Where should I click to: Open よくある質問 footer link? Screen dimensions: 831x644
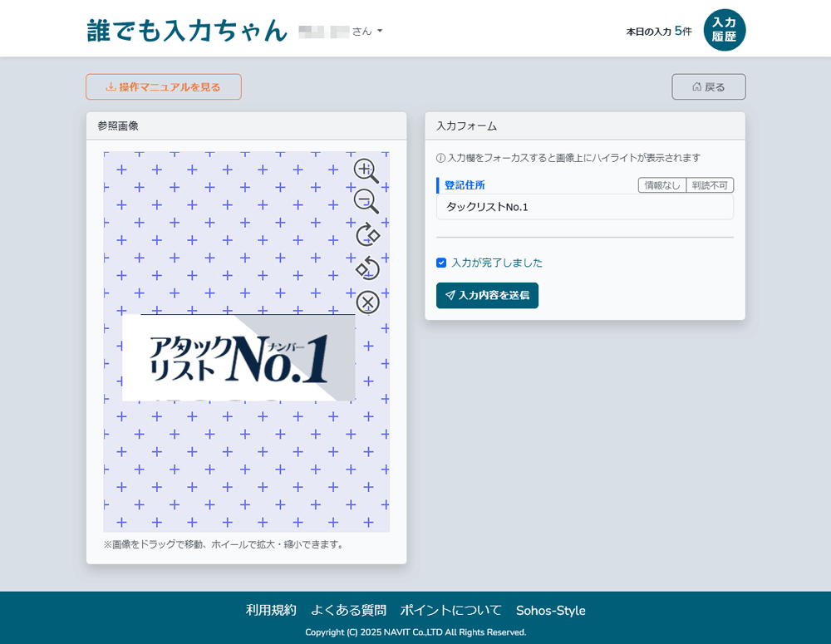[348, 610]
